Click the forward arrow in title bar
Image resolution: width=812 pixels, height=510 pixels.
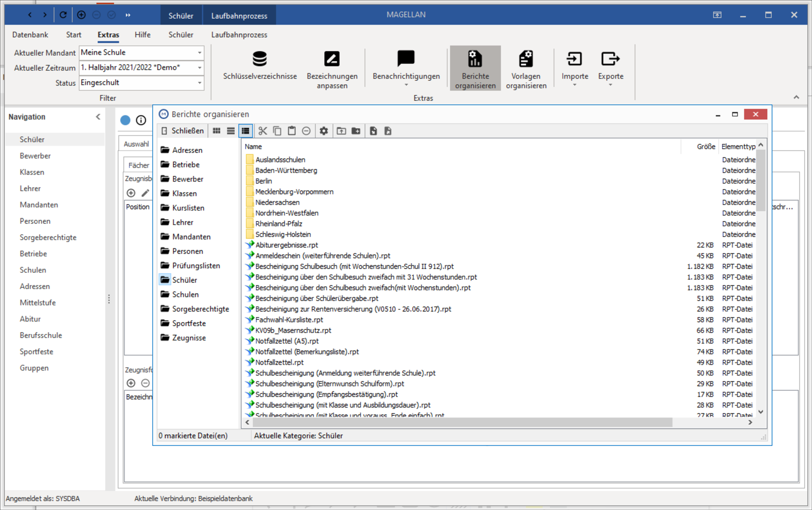coord(45,15)
